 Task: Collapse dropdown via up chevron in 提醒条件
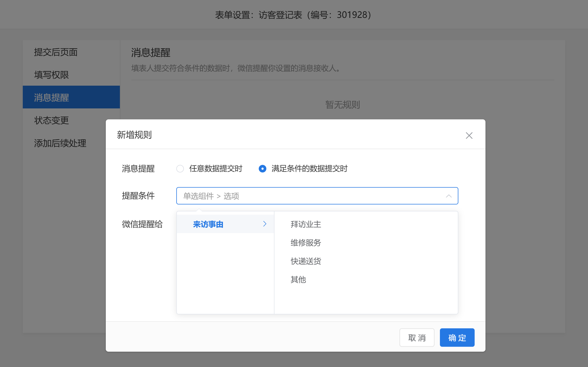pos(449,196)
